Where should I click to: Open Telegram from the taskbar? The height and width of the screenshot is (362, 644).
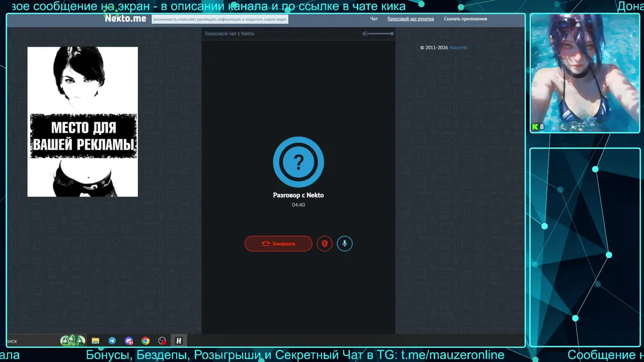pos(112,341)
